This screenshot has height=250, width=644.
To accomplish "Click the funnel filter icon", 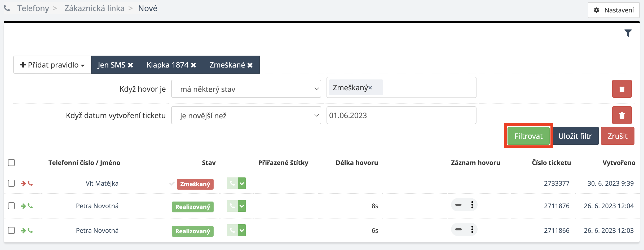I will point(628,33).
